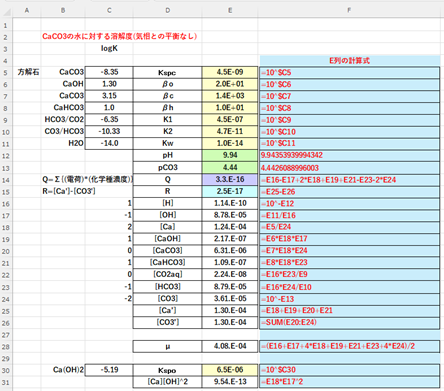Select the ionic strength value 4.08.E-04
Image resolution: width=444 pixels, height=391 pixels.
(230, 347)
